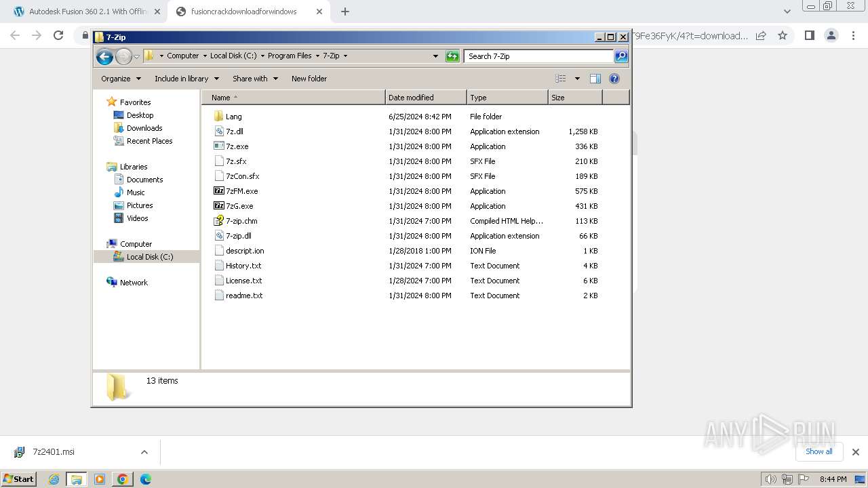Click the search magnifier icon in 7-Zip window
This screenshot has width=868, height=488.
(621, 56)
